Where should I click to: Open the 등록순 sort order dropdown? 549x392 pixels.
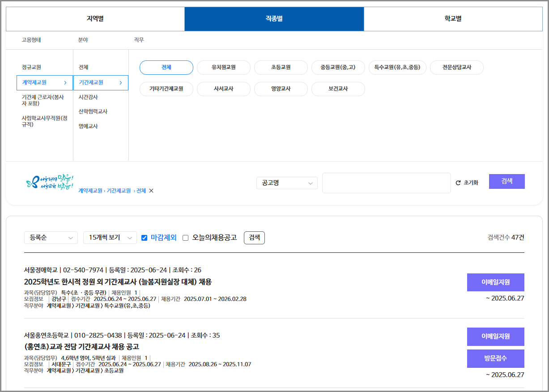coord(51,238)
